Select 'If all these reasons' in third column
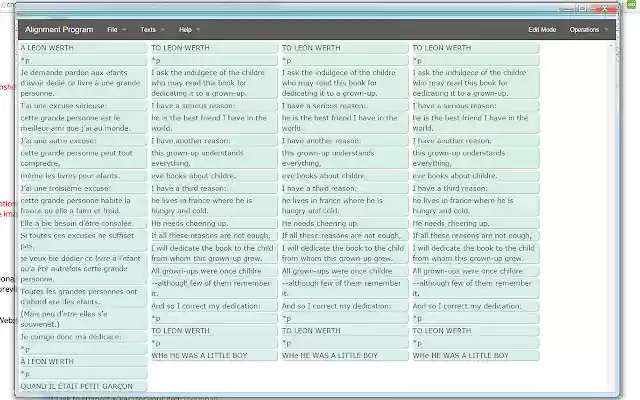 344,236
